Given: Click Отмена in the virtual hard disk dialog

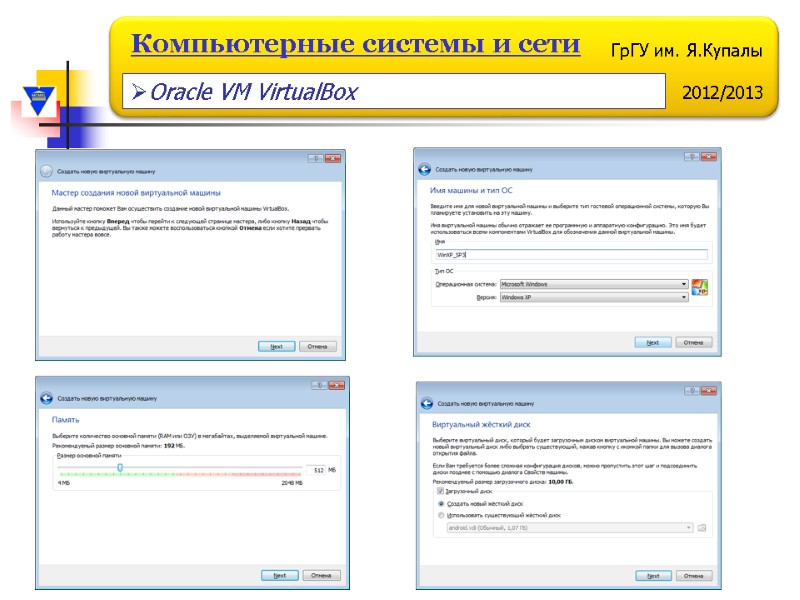Looking at the screenshot, I should [x=694, y=576].
